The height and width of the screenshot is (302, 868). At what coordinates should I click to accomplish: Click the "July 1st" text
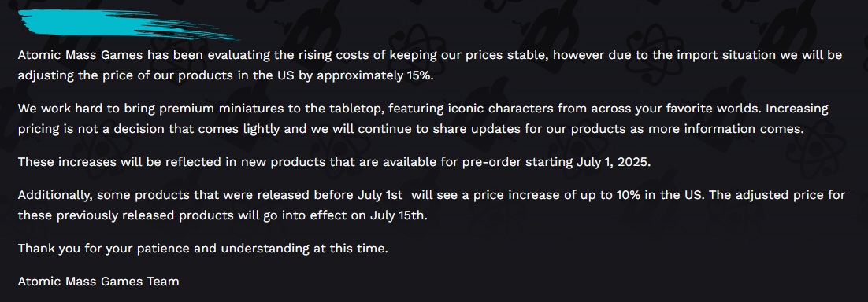[380, 195]
